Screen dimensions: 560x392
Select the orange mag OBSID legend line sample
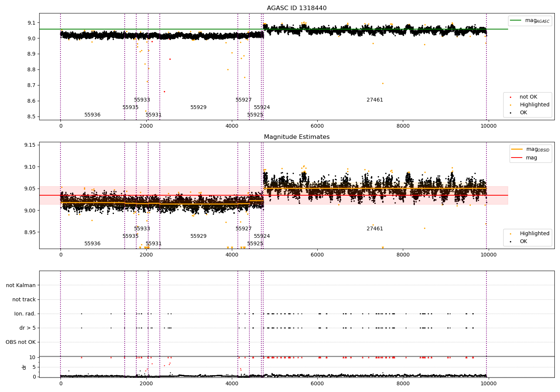pos(517,149)
